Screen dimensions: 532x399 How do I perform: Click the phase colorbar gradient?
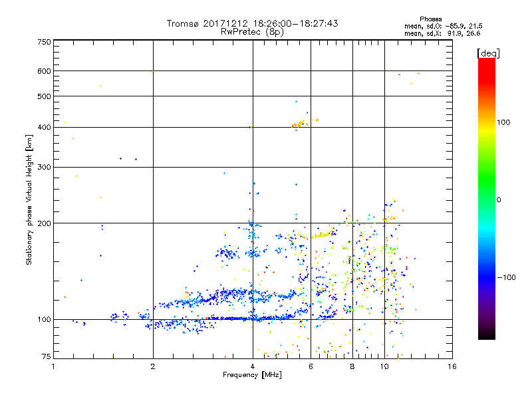coord(487,198)
